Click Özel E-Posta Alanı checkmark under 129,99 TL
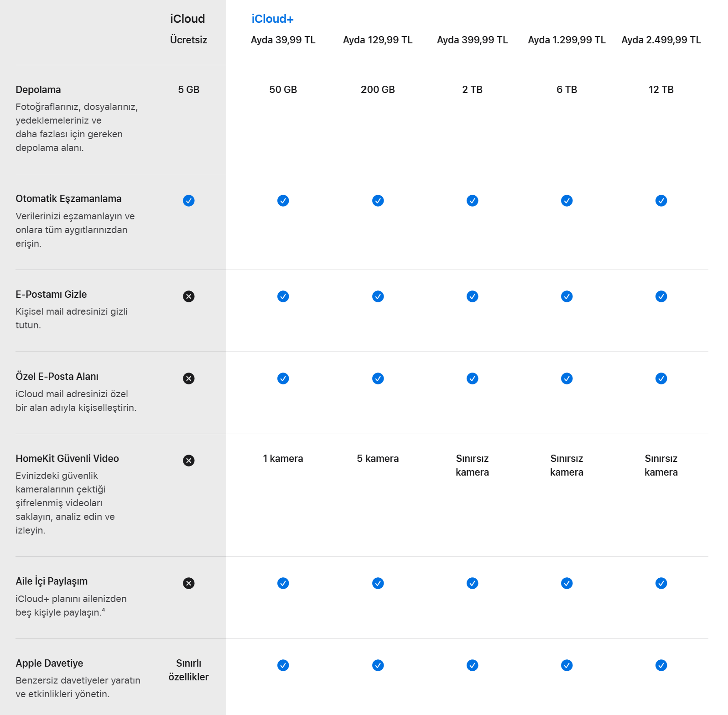 tap(378, 378)
